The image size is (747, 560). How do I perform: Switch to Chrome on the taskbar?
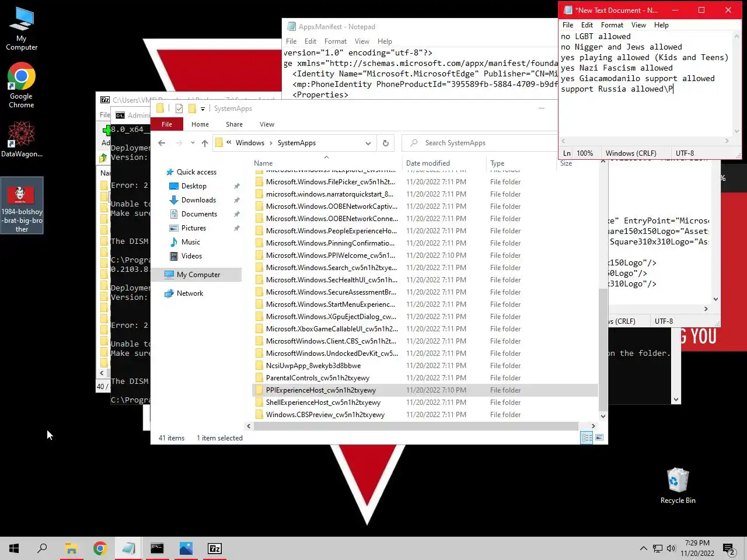(100, 548)
